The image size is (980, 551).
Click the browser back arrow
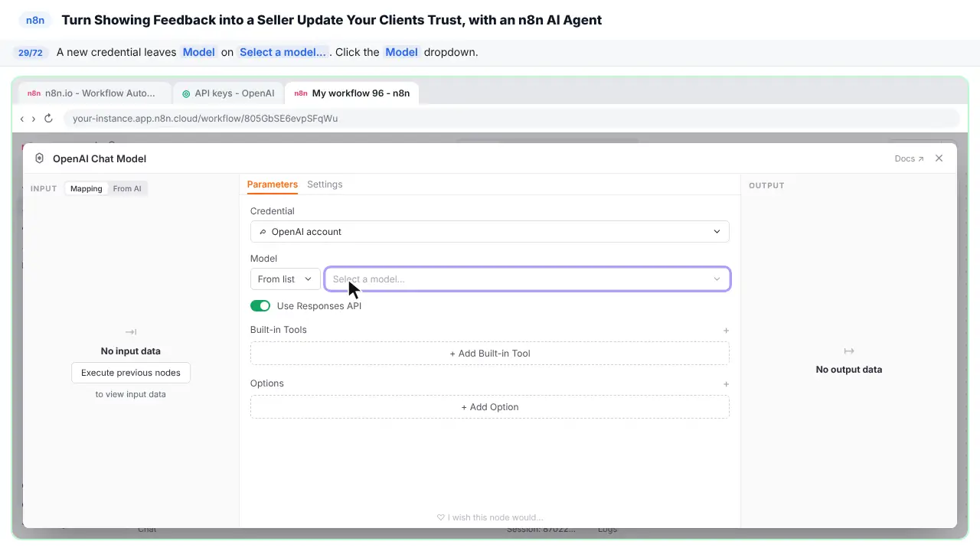pos(22,119)
